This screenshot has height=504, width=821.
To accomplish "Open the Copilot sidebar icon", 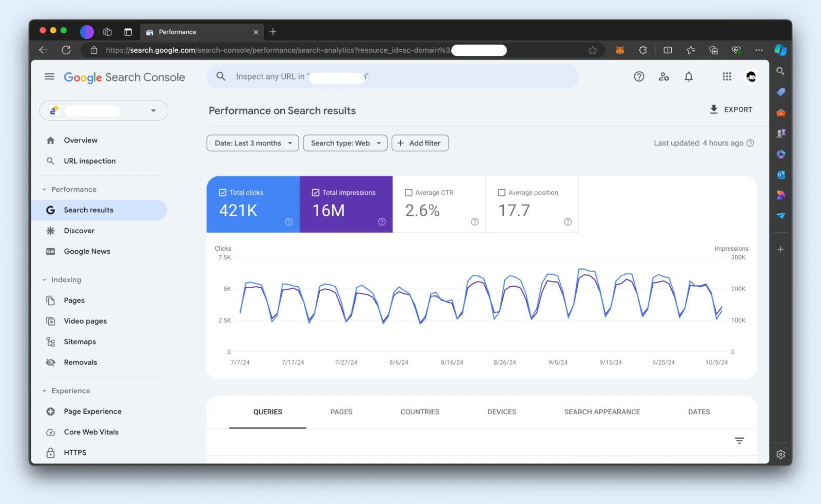I will point(780,50).
